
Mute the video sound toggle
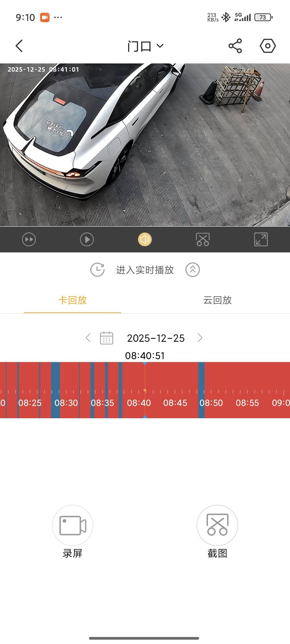[x=145, y=240]
